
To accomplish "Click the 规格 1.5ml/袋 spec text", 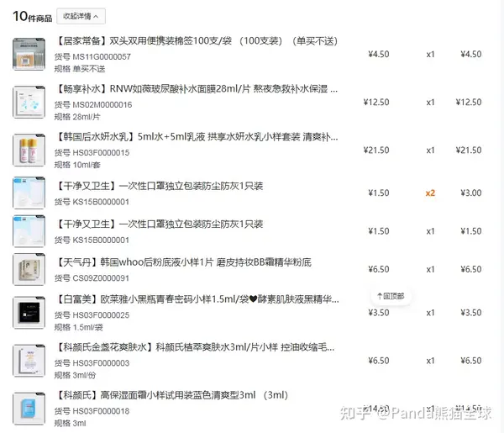I will point(79,328).
